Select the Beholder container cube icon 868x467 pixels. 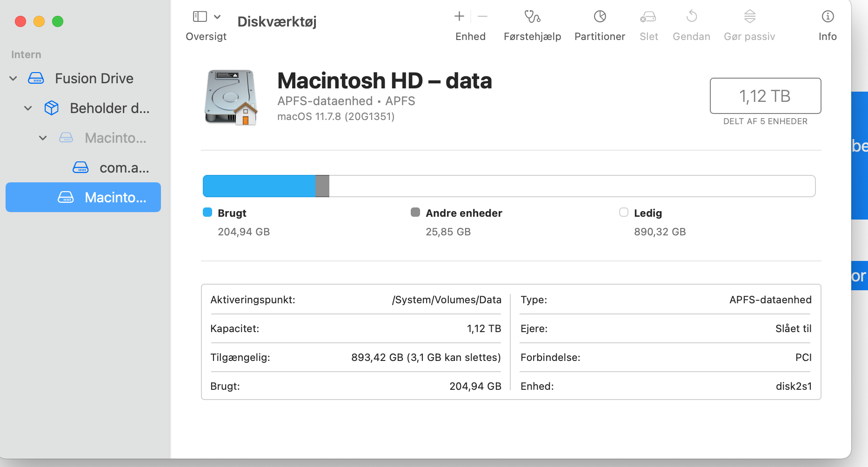tap(51, 108)
